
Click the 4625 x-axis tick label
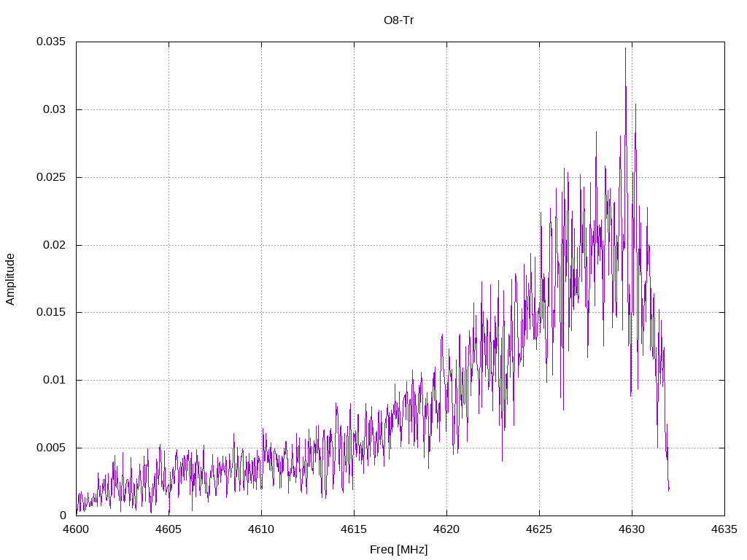pyautogui.click(x=539, y=529)
